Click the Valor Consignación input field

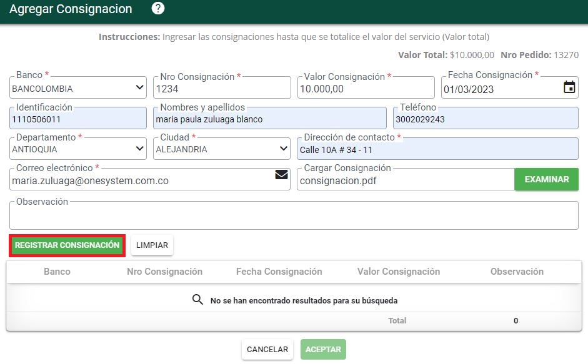[366, 87]
